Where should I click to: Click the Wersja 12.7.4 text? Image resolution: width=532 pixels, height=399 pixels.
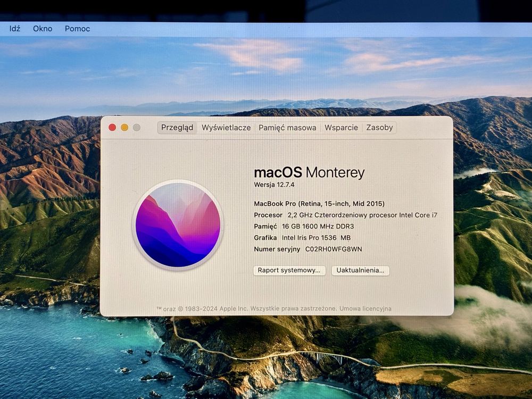(x=274, y=185)
